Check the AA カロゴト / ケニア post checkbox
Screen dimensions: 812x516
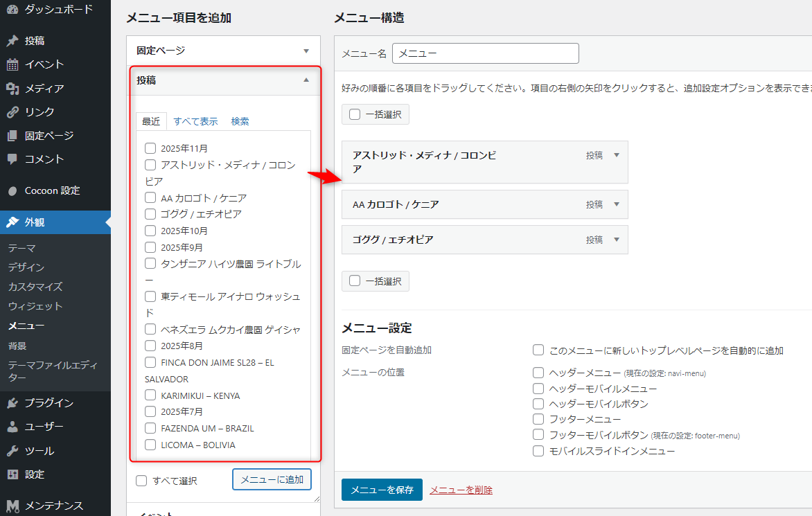tap(150, 198)
